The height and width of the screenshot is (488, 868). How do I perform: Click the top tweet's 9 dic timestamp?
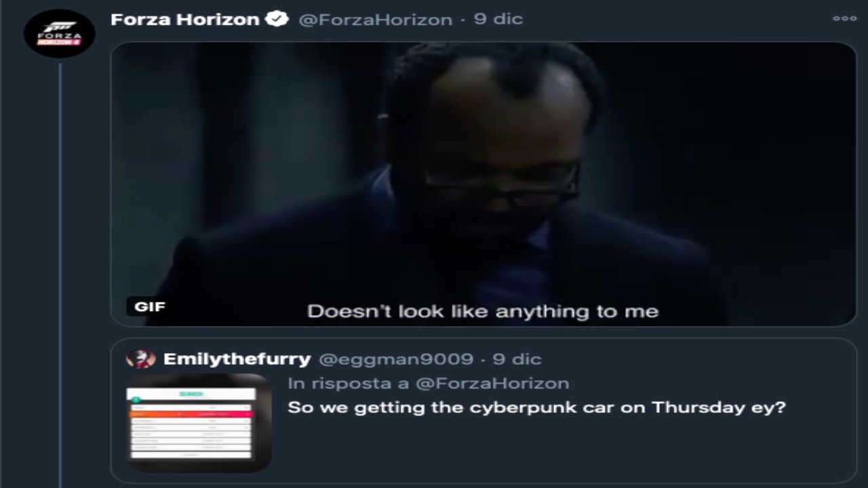pos(498,20)
